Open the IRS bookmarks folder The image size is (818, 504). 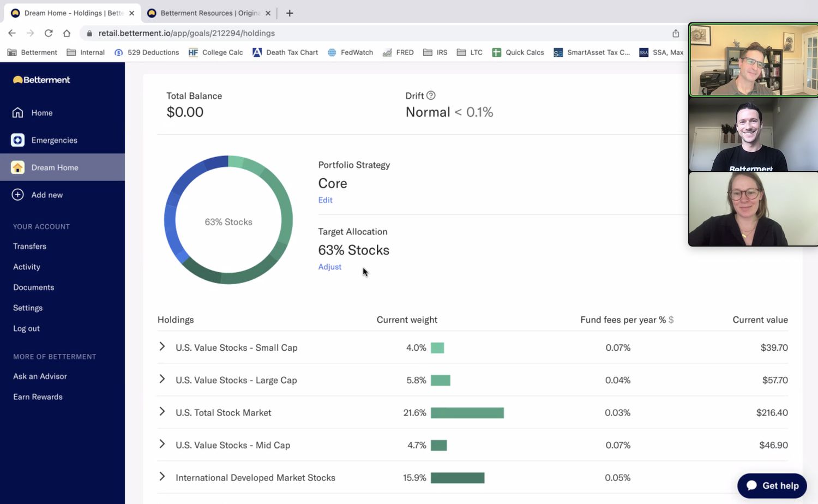[x=435, y=52]
